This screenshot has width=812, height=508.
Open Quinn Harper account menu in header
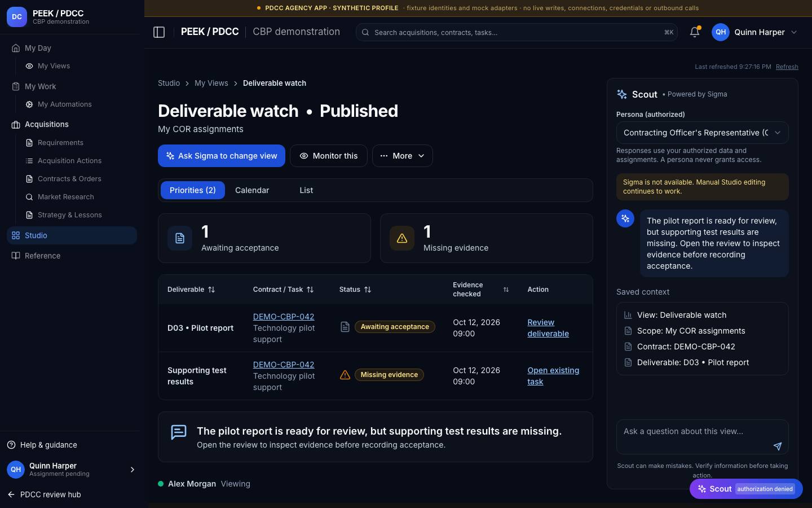coord(755,32)
